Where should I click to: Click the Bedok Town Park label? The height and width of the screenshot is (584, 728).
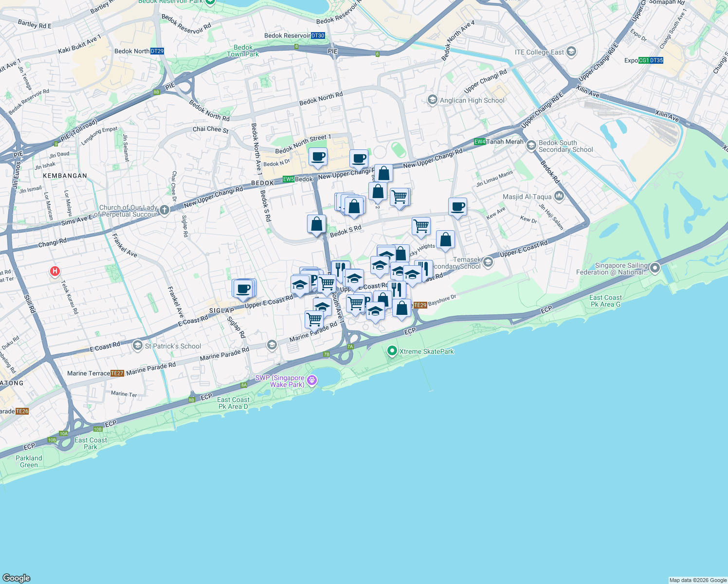coord(243,51)
